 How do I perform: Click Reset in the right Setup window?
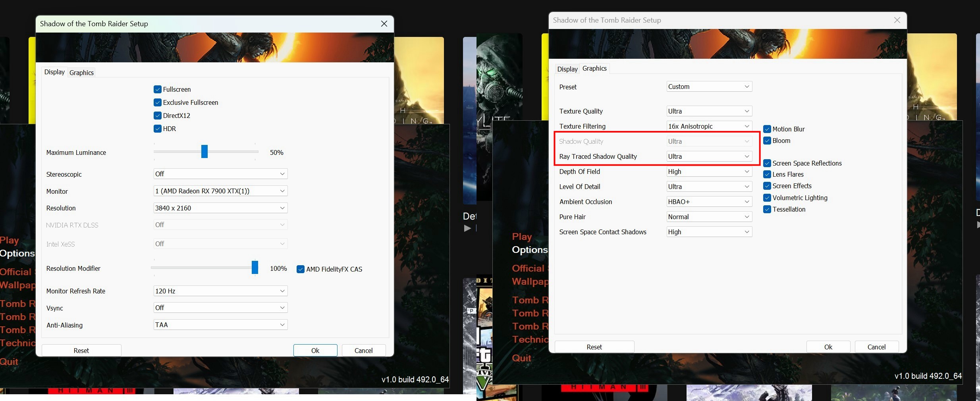pyautogui.click(x=594, y=347)
